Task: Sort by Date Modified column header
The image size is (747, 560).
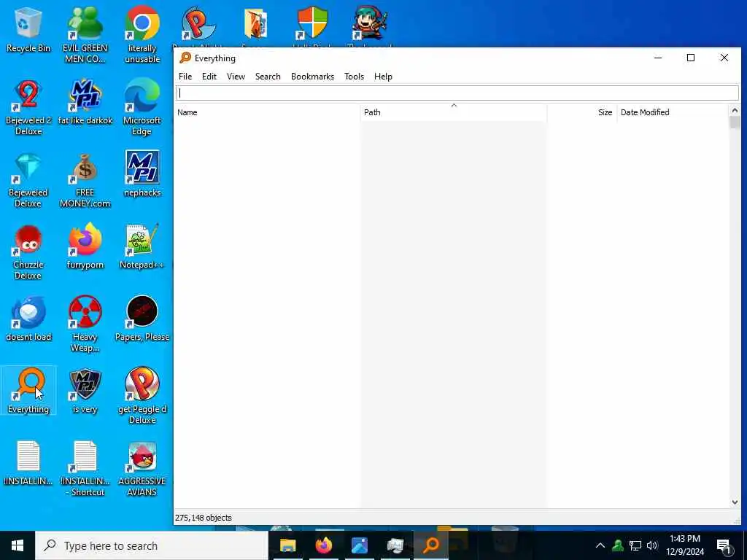Action: click(673, 112)
